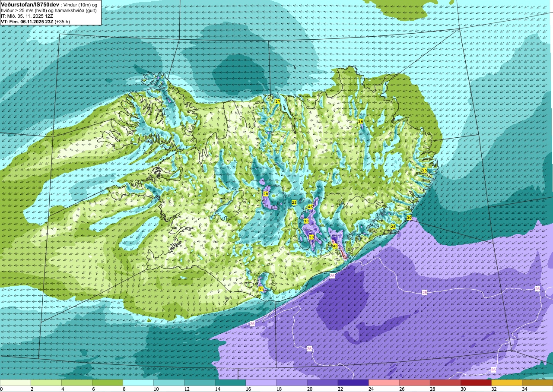Screen dimensions: 553x392
Task: Click the yellow 31 gust marker
Action: click(261, 289)
